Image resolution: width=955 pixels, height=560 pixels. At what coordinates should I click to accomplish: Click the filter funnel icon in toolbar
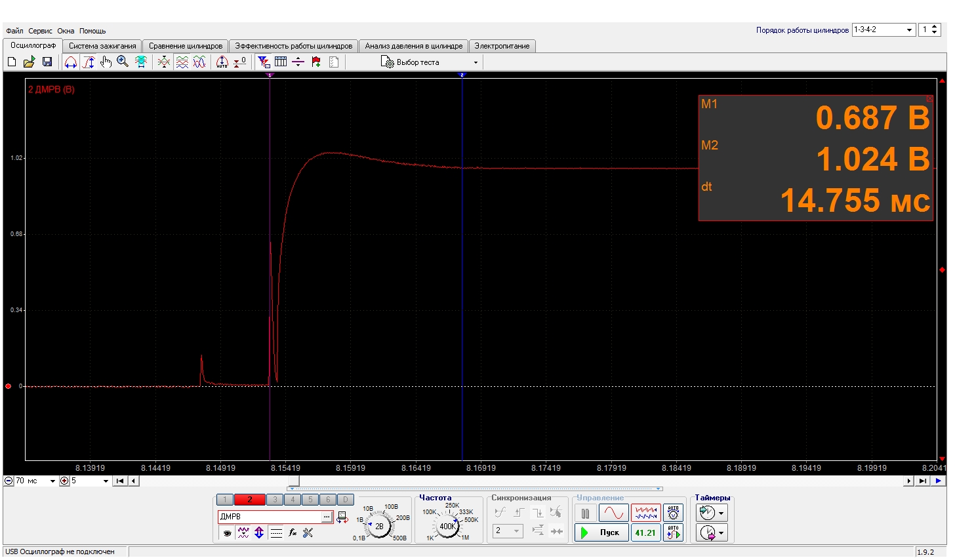[264, 62]
